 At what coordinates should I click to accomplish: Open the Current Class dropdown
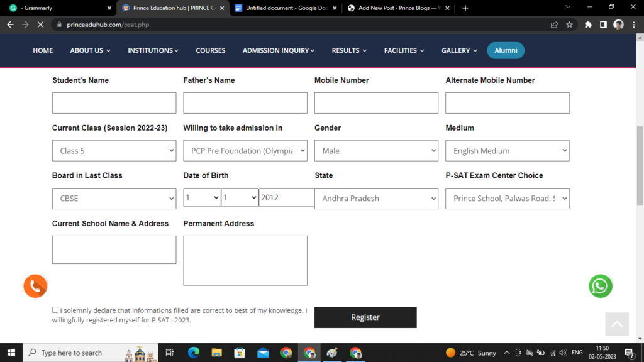point(114,151)
